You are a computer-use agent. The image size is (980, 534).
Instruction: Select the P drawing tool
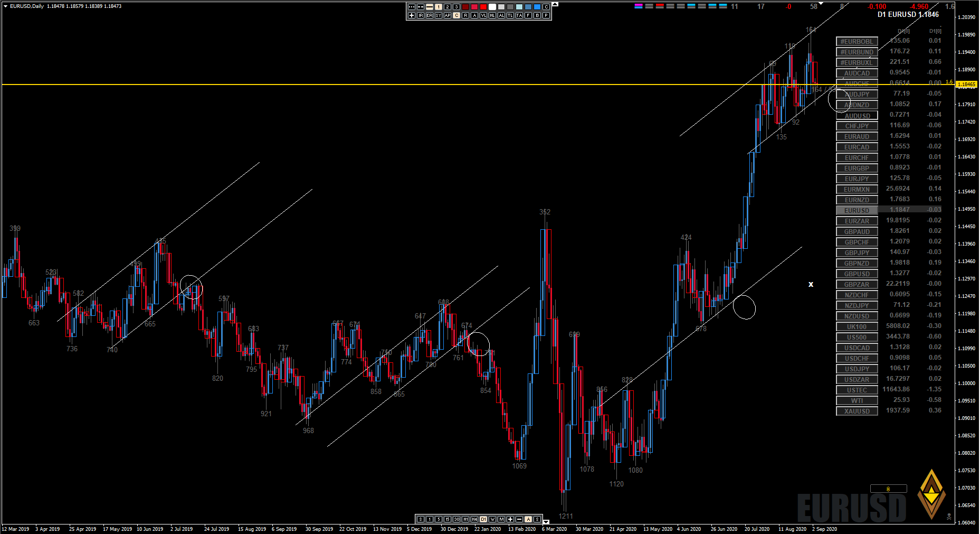[x=546, y=15]
